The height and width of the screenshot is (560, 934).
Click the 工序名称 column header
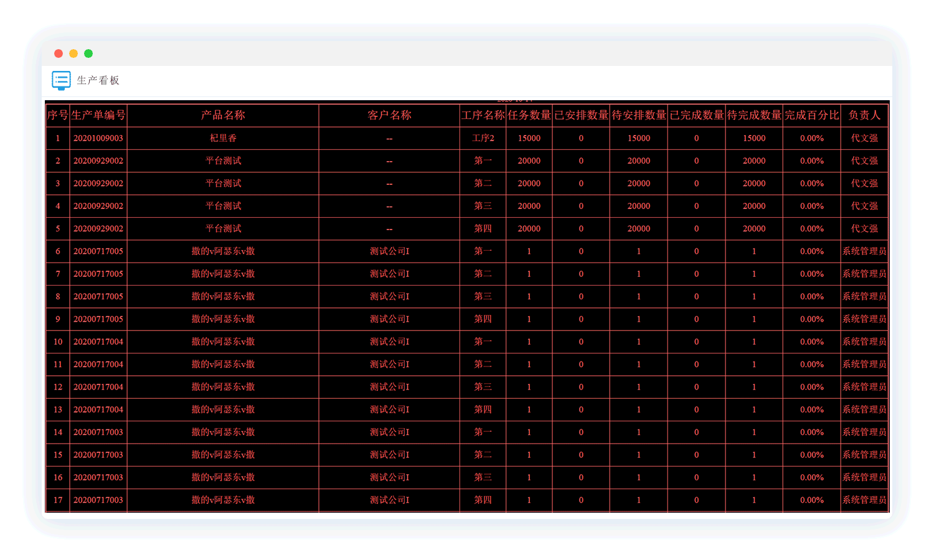[x=483, y=115]
